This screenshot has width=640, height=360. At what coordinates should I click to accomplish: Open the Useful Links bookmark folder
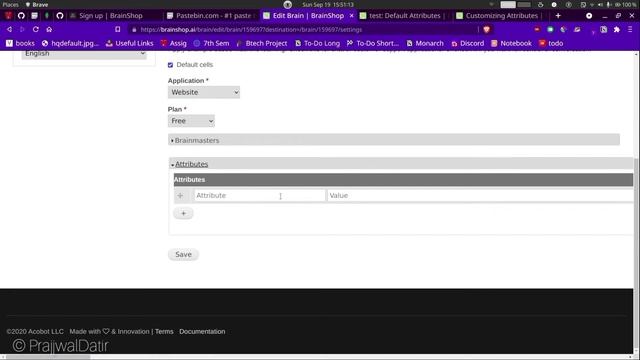[129, 43]
